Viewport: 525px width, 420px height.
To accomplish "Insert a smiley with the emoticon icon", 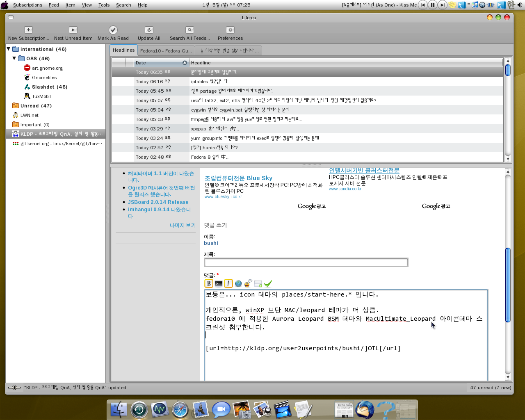I will tap(248, 283).
